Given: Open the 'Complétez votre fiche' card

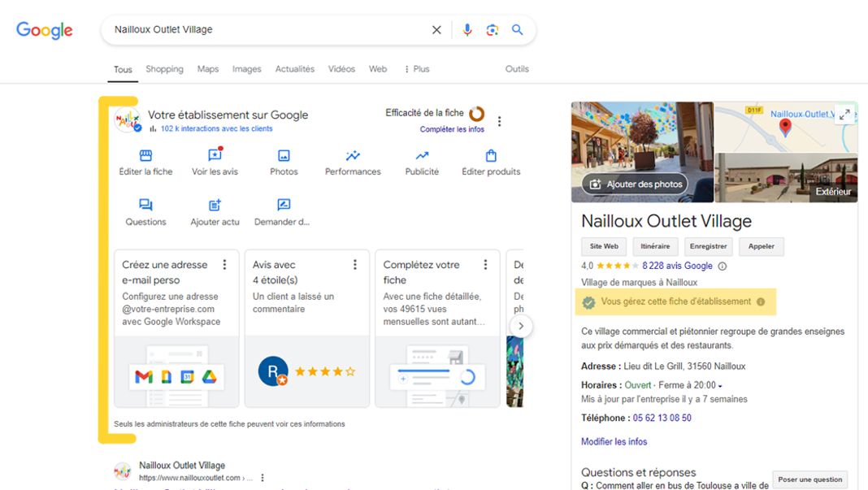Looking at the screenshot, I should (x=437, y=329).
